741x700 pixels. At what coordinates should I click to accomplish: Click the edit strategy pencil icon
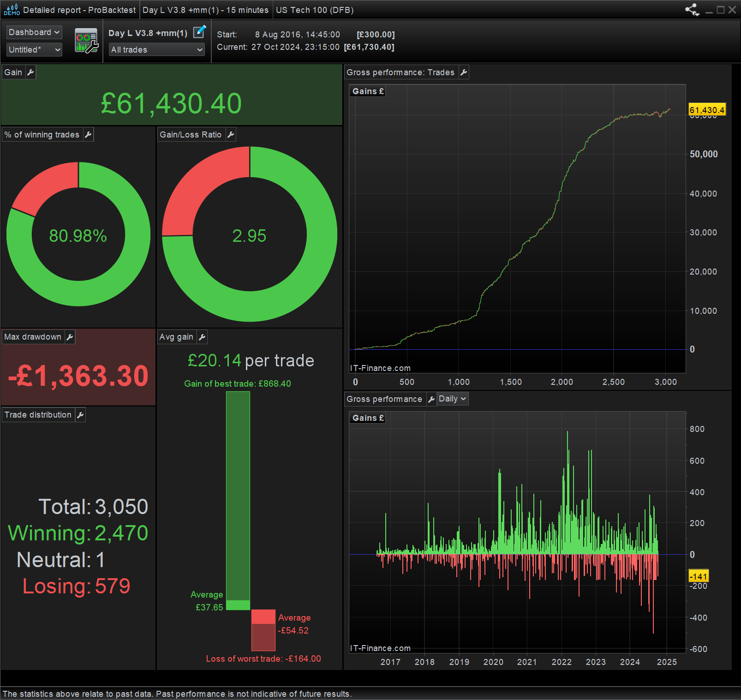point(199,32)
